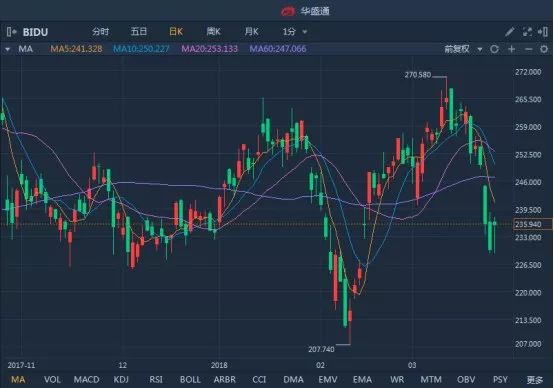Enable the VOL indicator
This screenshot has height=388, width=554.
coord(52,380)
